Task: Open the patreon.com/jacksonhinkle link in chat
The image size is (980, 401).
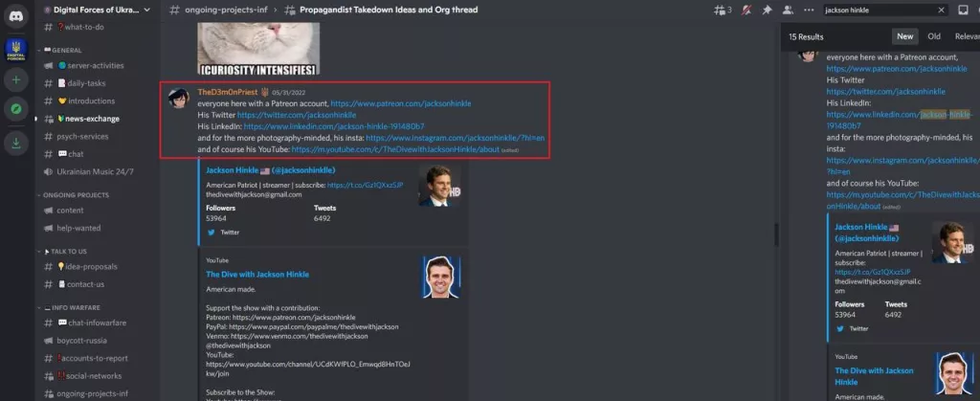Action: click(x=401, y=103)
